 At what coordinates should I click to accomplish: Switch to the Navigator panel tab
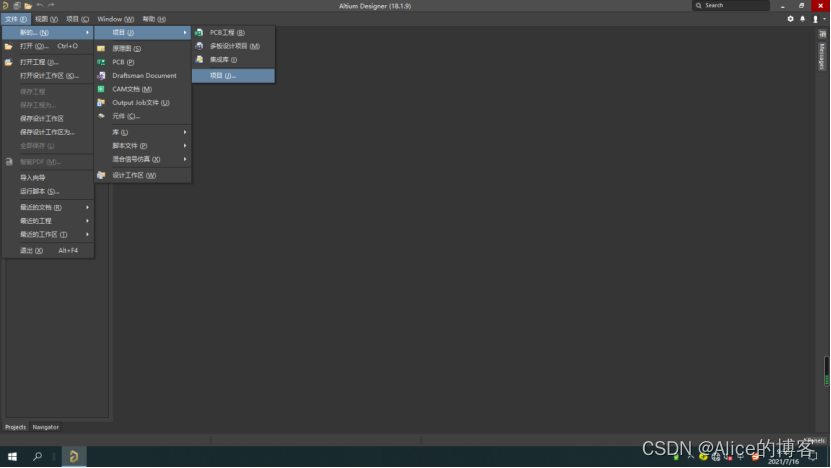click(x=46, y=427)
